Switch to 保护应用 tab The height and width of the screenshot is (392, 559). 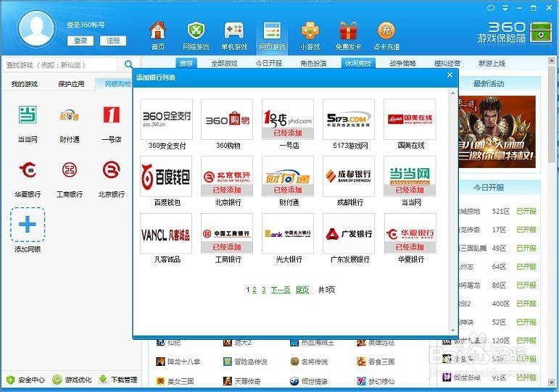(x=71, y=84)
